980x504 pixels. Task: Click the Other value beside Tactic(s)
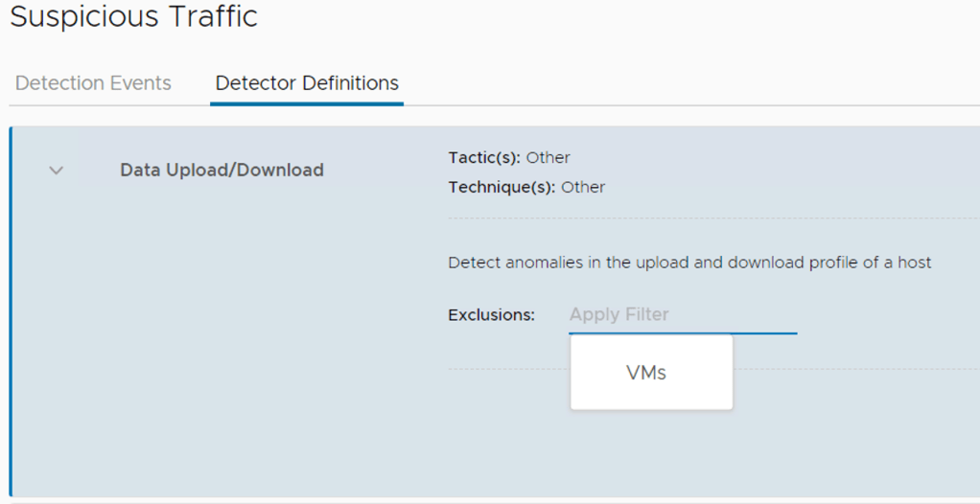point(548,157)
